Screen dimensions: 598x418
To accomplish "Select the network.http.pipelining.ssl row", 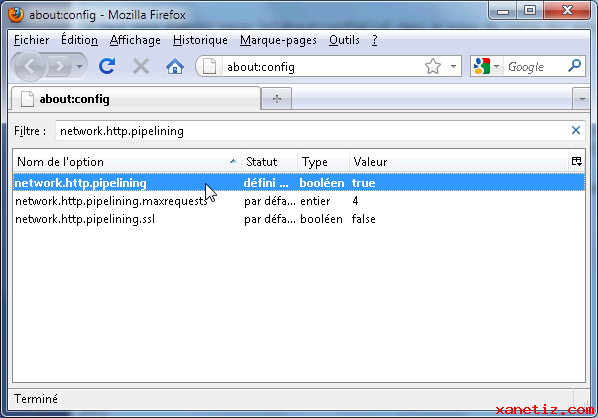I will 299,219.
